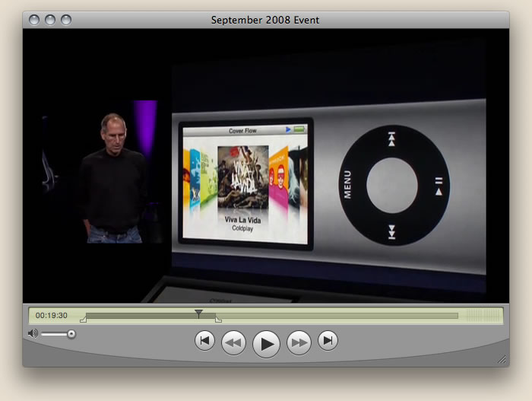
Task: Click play/pause icon on click wheel
Action: coord(439,186)
